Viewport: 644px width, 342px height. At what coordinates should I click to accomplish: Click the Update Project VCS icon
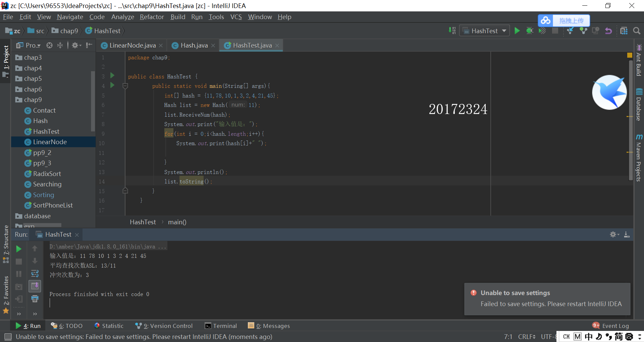tap(570, 31)
